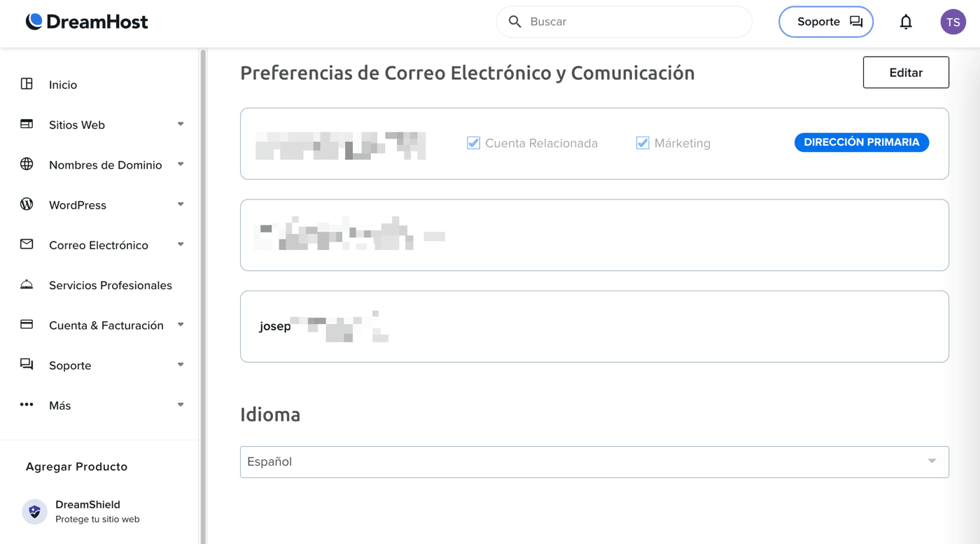
Task: Click the DreamShield shield icon
Action: 34,511
